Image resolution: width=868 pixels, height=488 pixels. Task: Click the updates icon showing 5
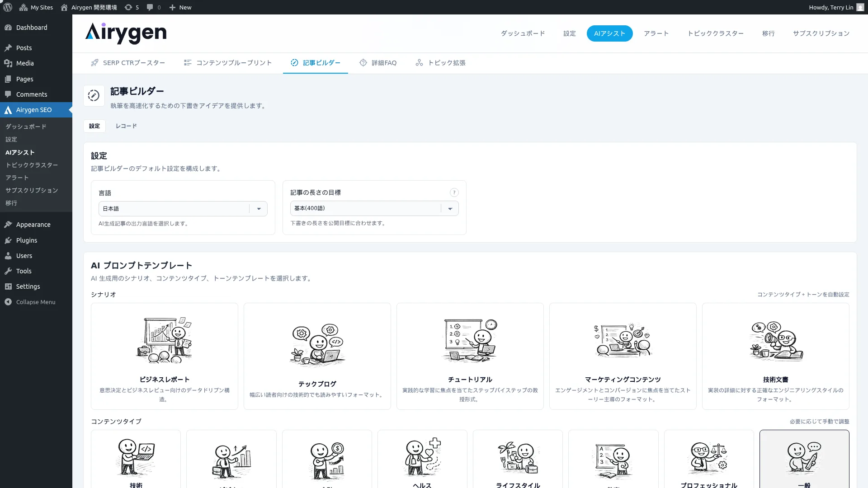pyautogui.click(x=132, y=7)
